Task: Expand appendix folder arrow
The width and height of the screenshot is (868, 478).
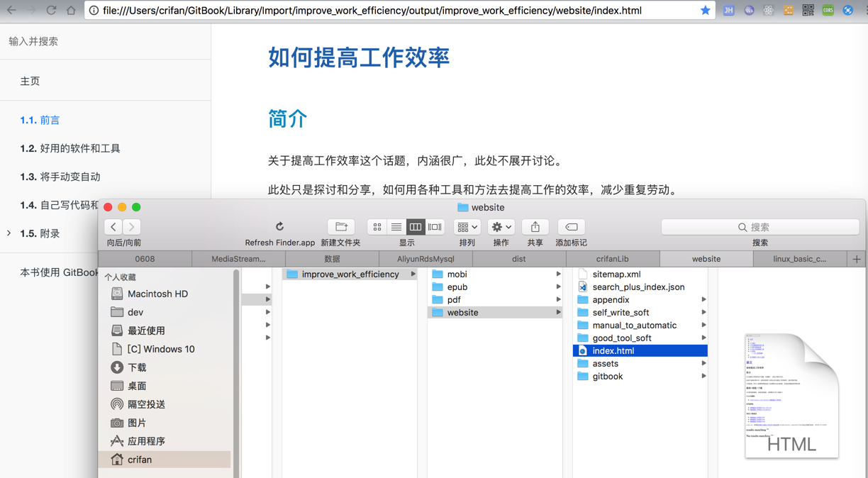Action: [703, 299]
